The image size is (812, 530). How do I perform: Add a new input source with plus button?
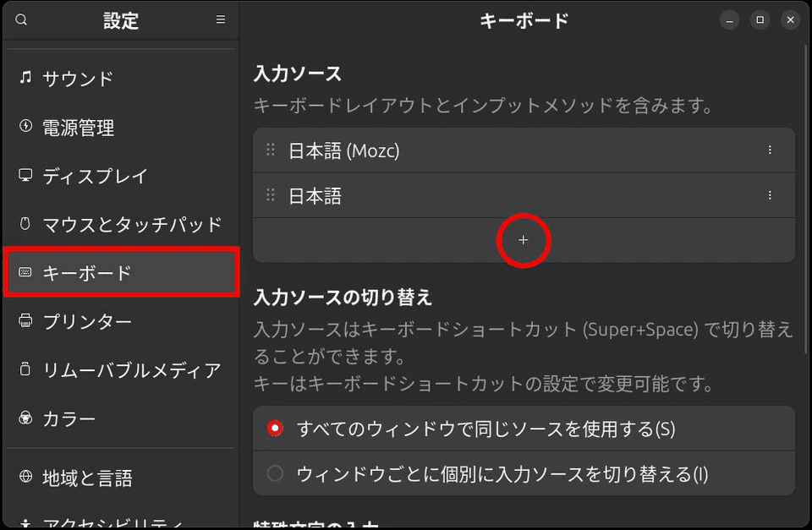click(524, 240)
